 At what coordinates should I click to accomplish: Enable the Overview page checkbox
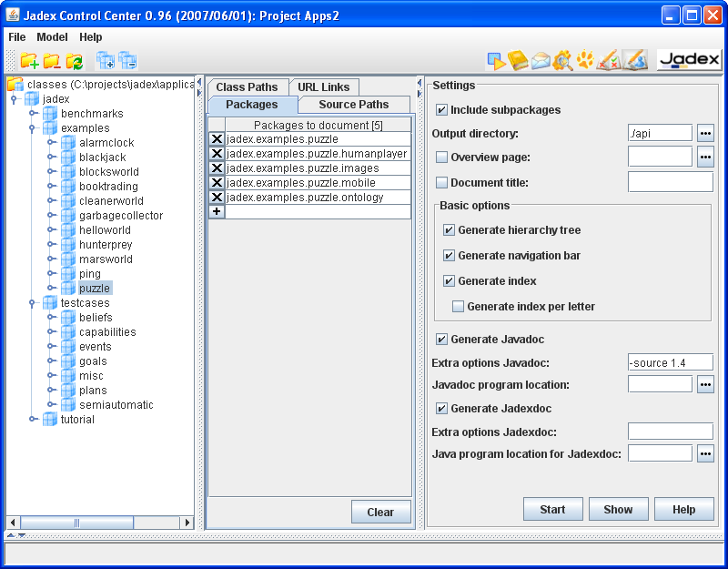click(x=441, y=157)
